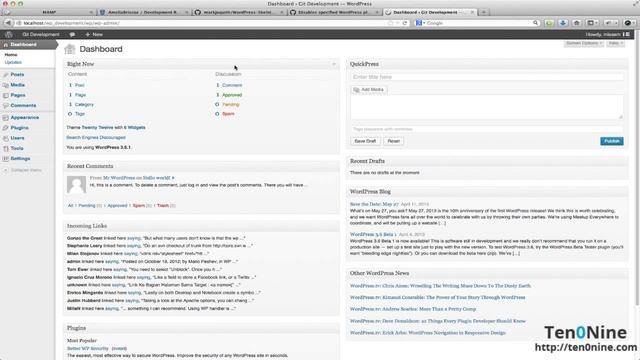Click the green chat toolbar icon in browser
The height and width of the screenshot is (360, 640).
[549, 23]
